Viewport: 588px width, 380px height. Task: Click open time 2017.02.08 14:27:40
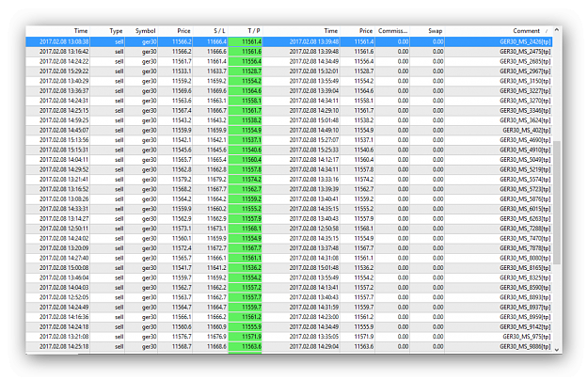(x=64, y=258)
